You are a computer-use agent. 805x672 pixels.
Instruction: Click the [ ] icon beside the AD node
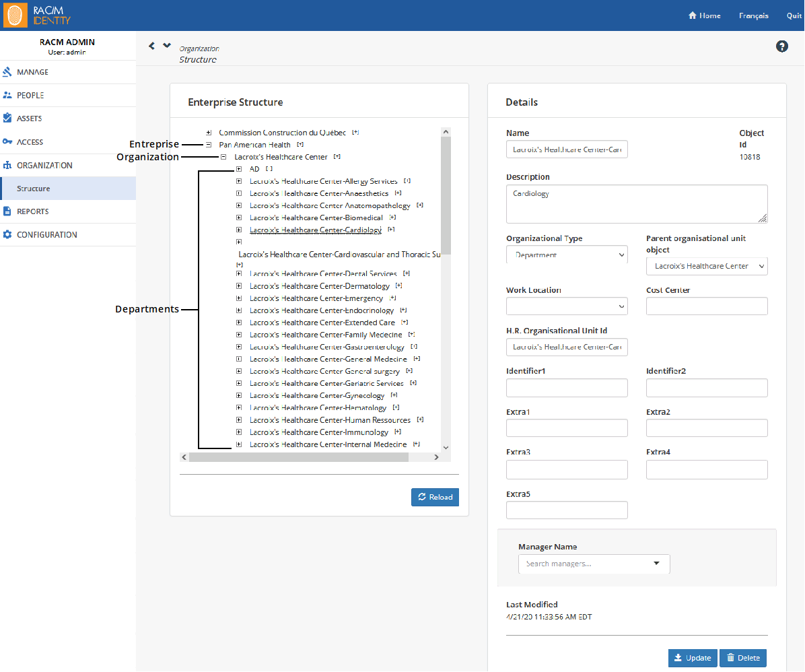click(x=269, y=168)
